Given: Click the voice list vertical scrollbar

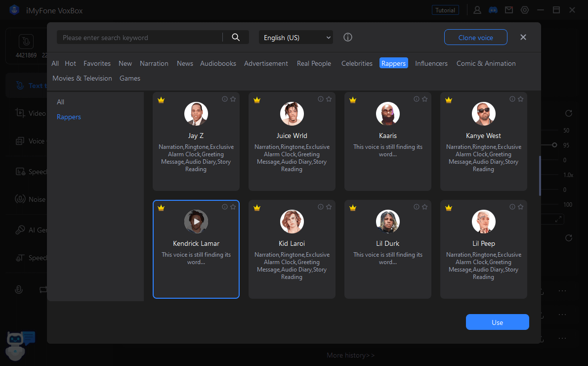Looking at the screenshot, I should (x=540, y=176).
